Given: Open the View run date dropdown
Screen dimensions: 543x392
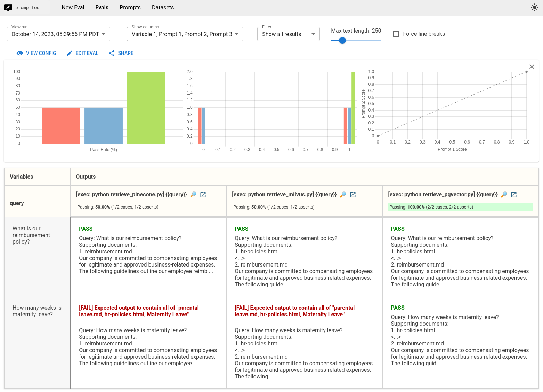Looking at the screenshot, I should coord(58,34).
